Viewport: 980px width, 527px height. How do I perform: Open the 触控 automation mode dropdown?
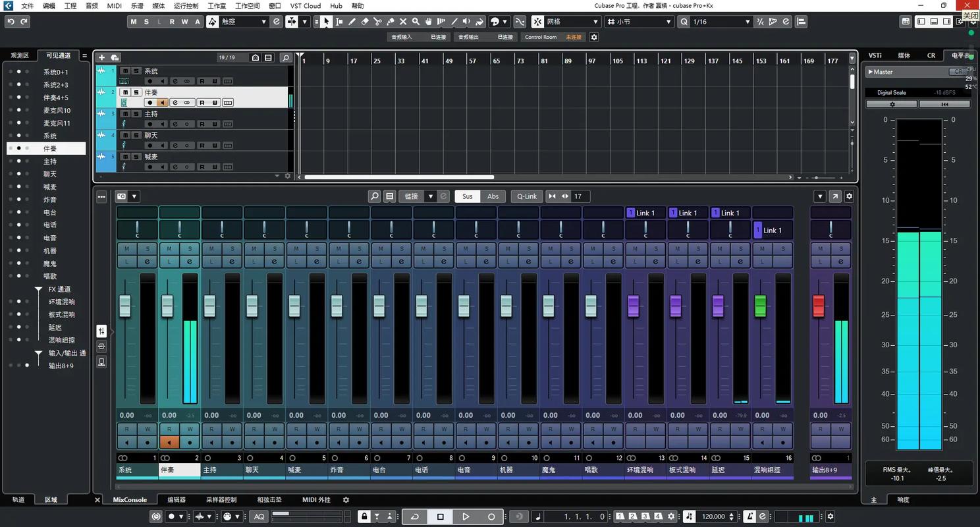coord(244,22)
